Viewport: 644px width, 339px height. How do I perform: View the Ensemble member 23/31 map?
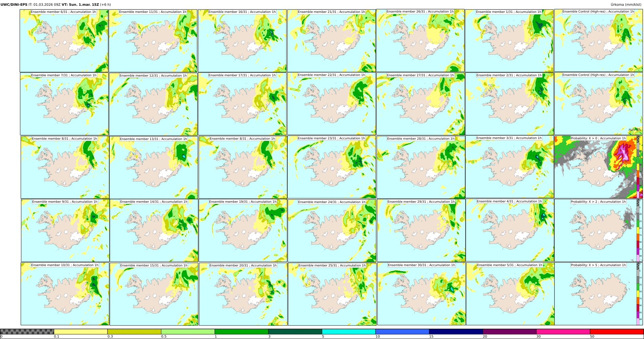tap(331, 167)
